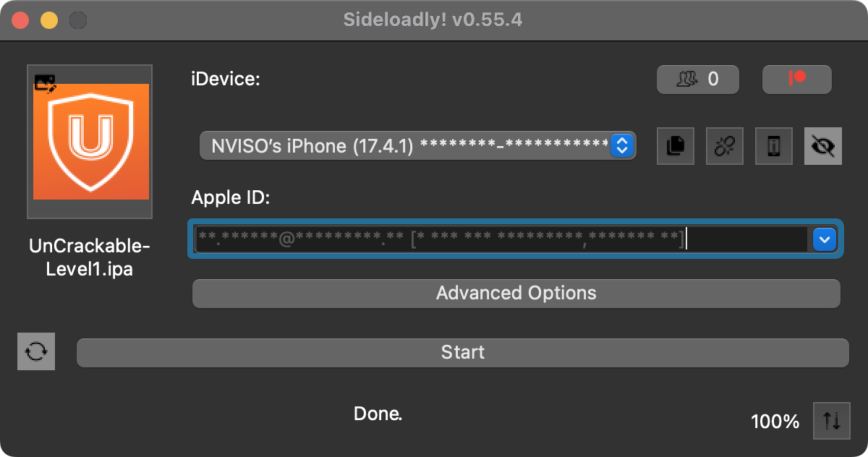Click the Start button
The image size is (868, 457).
463,352
